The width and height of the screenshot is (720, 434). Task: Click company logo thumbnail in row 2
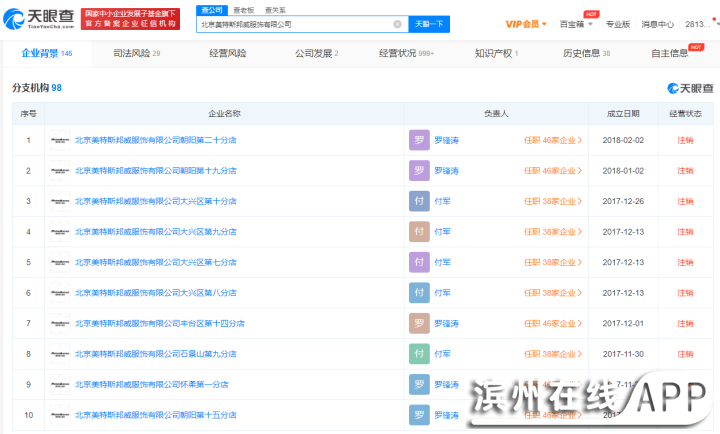pos(60,171)
